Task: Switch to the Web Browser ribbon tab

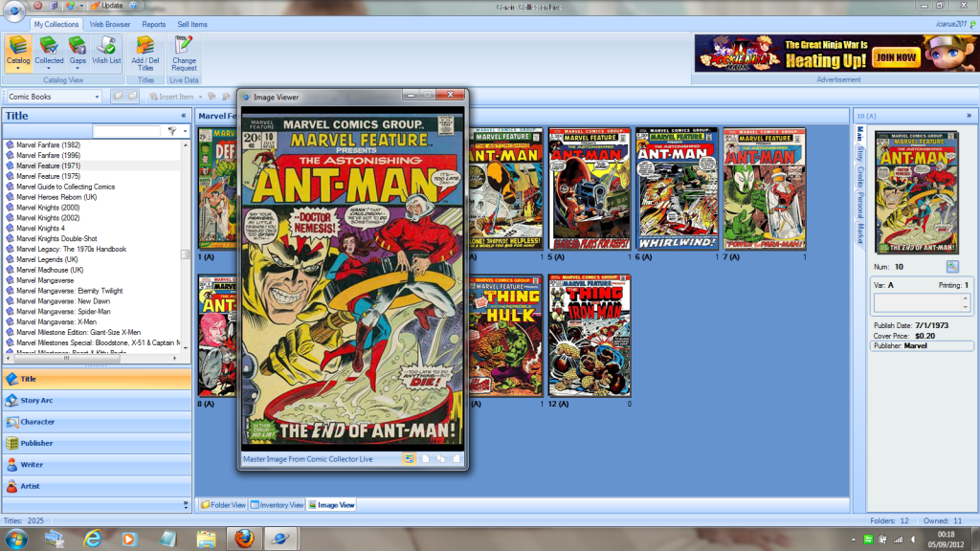Action: (110, 24)
